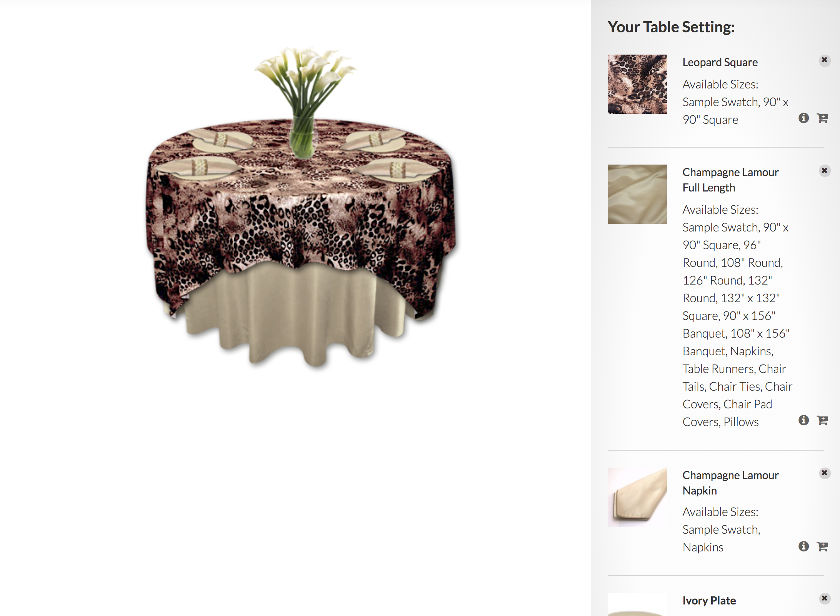Open the Champagne Lamour Napkin thumbnail
Screen dimensions: 840x616
click(x=637, y=497)
